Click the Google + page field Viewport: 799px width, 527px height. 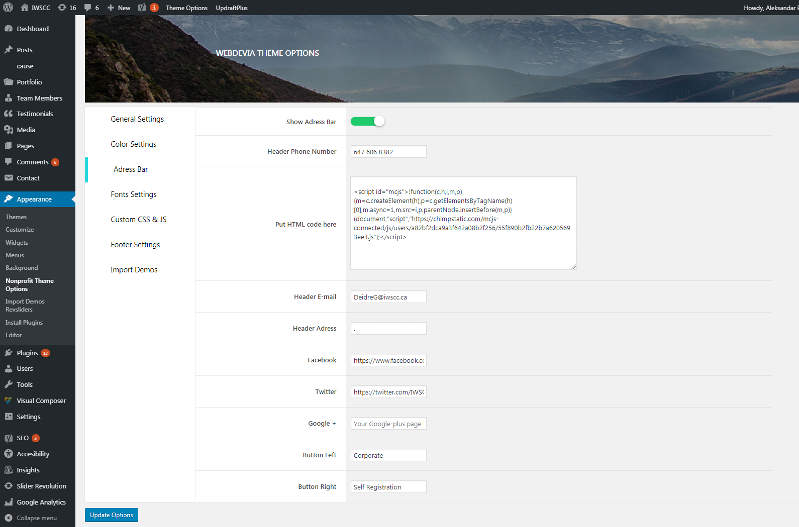pos(388,424)
